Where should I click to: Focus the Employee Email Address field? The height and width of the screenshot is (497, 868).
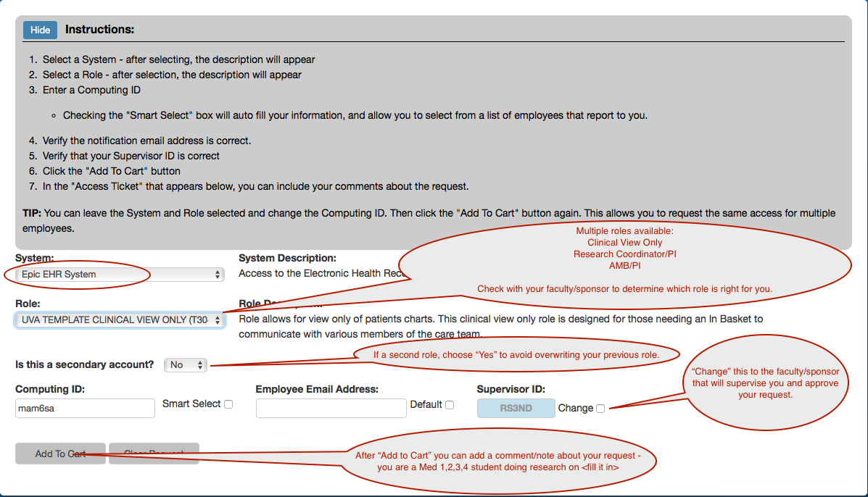tap(331, 409)
